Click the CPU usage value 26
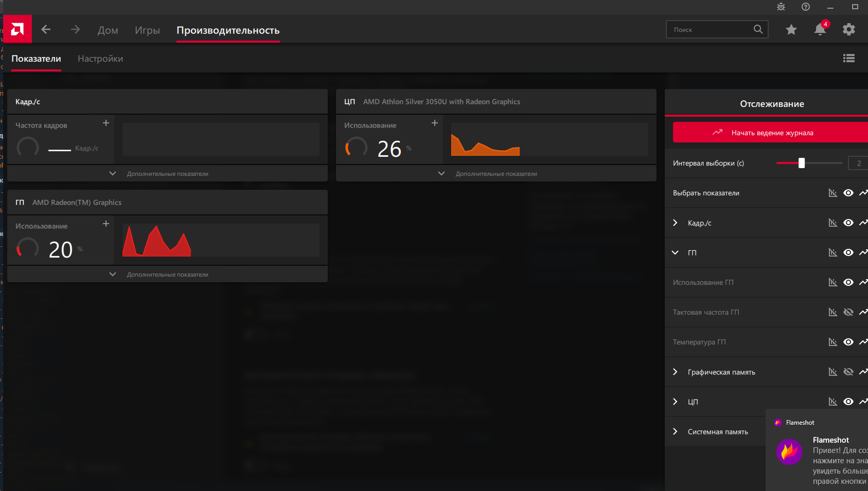The image size is (868, 491). (389, 149)
